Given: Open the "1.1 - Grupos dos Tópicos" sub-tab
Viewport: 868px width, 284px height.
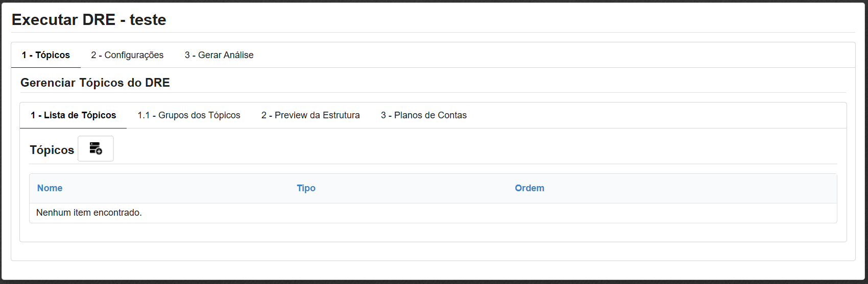Looking at the screenshot, I should pos(189,115).
